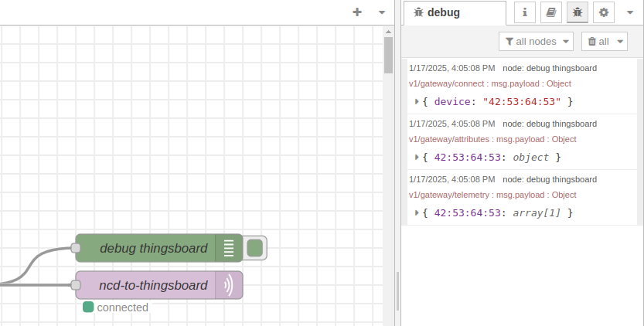
Task: Toggle the debug thingsboard node output button
Action: 255,248
